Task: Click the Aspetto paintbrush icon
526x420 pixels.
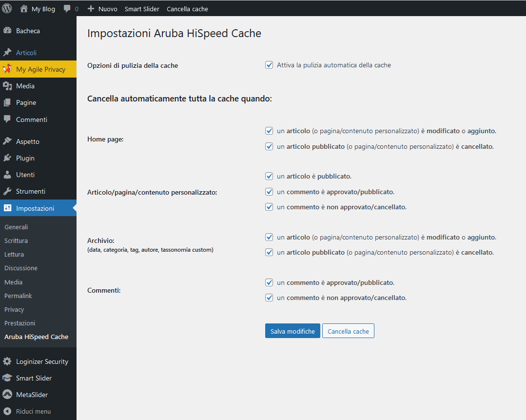Action: coord(7,141)
